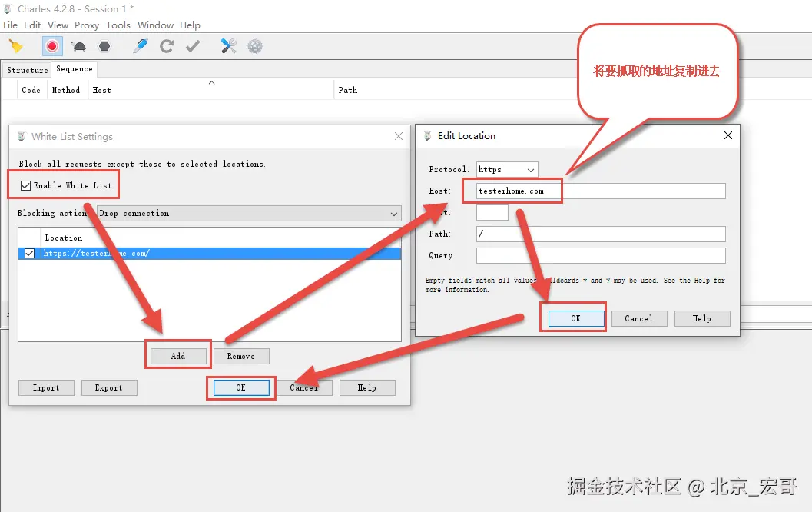Click the broom Clear Session icon
Image resolution: width=812 pixels, height=512 pixels.
(16, 47)
